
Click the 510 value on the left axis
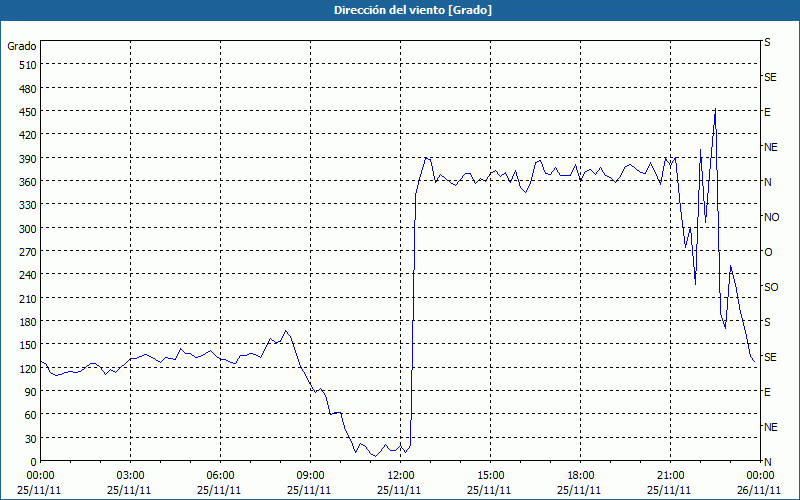(x=28, y=65)
